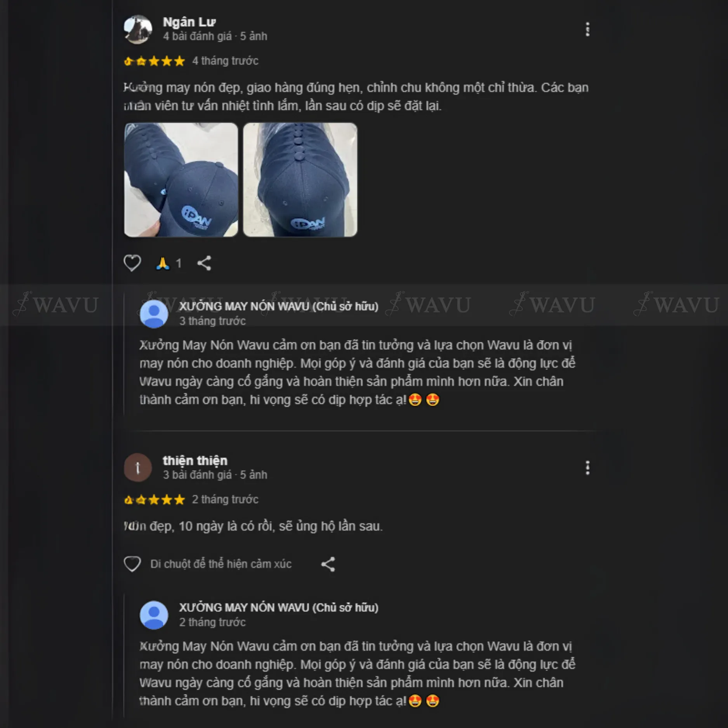
Task: Open Ngân Lư's profile avatar
Action: (138, 29)
